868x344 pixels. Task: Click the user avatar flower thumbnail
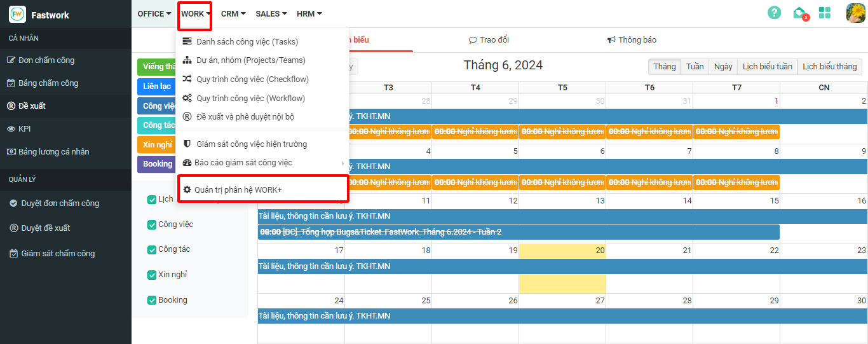(x=855, y=13)
